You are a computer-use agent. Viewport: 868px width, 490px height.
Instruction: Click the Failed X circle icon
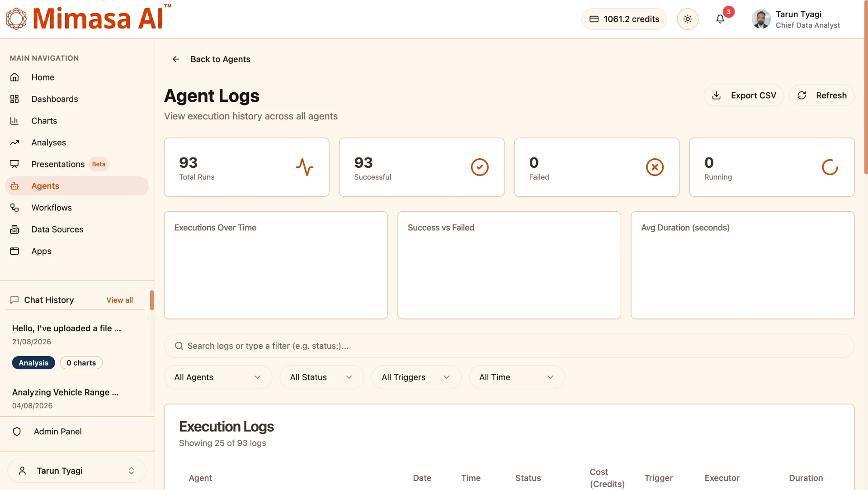tap(655, 167)
